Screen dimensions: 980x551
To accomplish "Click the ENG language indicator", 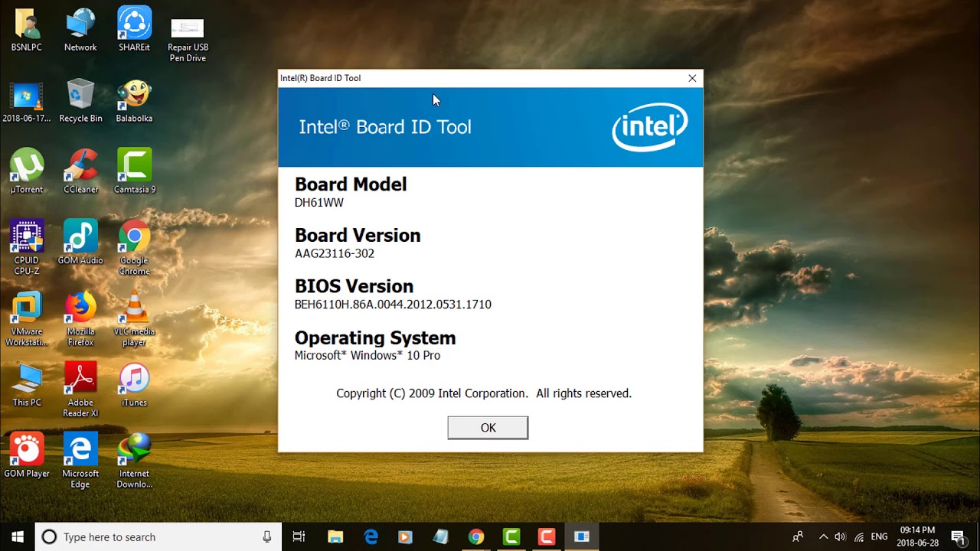I will click(880, 536).
